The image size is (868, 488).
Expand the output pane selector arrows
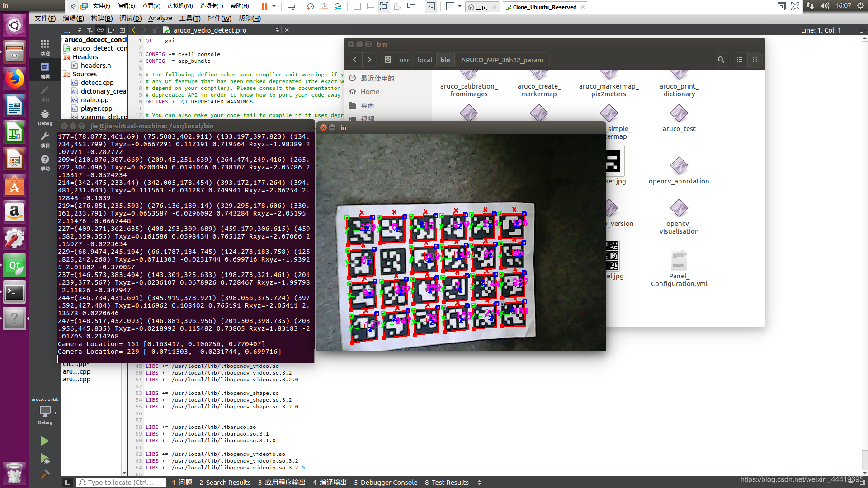479,483
